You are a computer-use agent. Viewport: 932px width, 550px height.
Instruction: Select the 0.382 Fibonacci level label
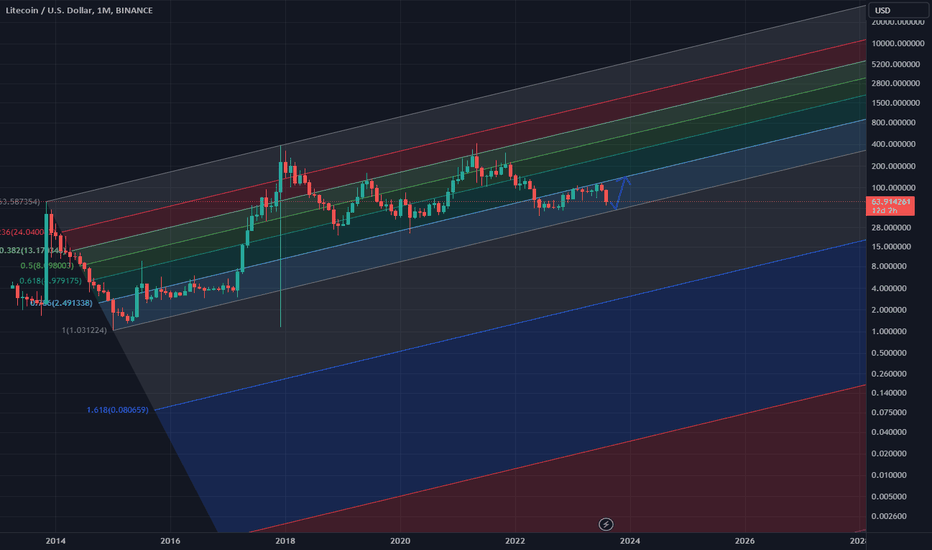[x=33, y=250]
